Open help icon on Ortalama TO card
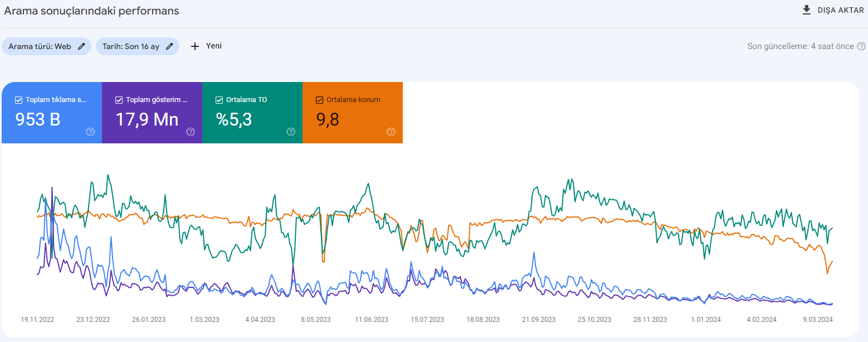The width and height of the screenshot is (868, 342). pos(291,132)
